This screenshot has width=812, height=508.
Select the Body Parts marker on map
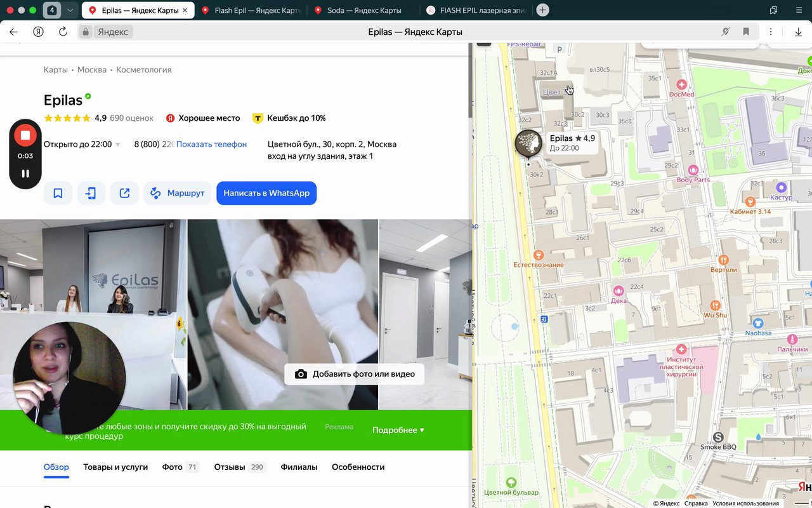(693, 170)
